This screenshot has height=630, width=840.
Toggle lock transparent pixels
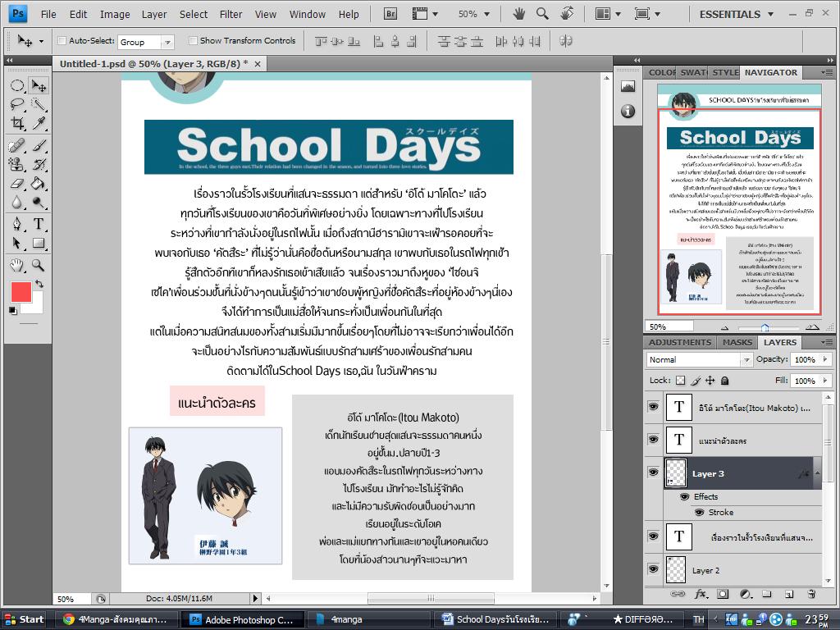pyautogui.click(x=680, y=381)
